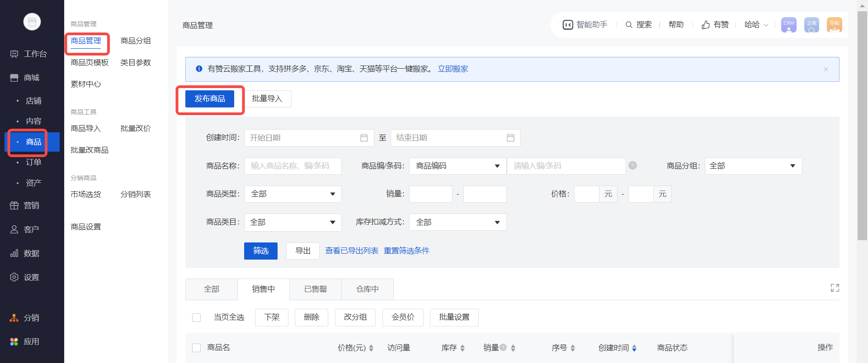Screen dimensions: 868x363
Task: Click the search magnifier icon
Action: point(628,25)
